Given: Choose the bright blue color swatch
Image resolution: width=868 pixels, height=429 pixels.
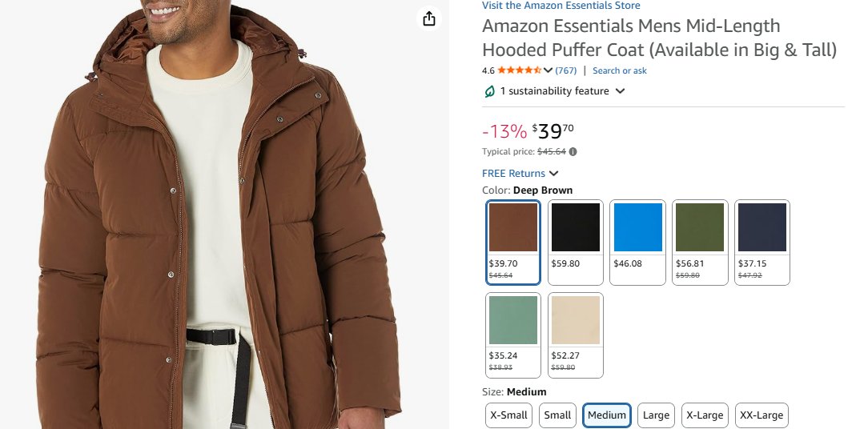Looking at the screenshot, I should click(x=638, y=241).
